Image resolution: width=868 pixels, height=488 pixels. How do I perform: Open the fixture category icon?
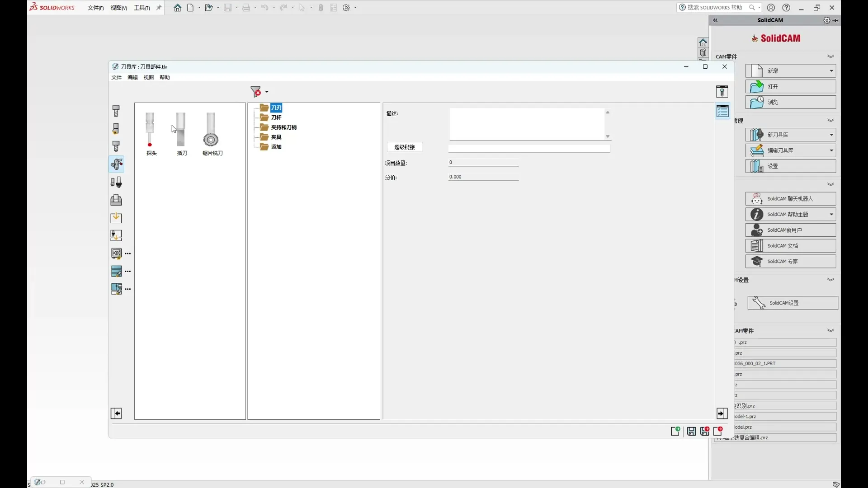tap(116, 200)
